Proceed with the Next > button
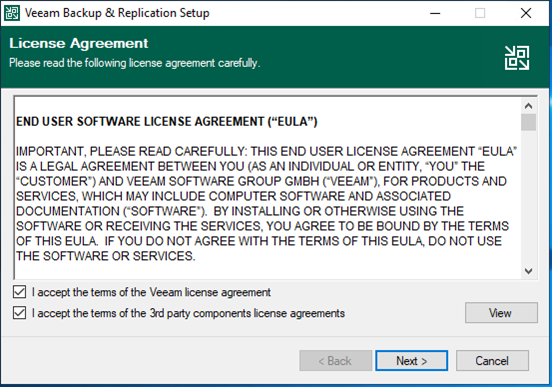Image resolution: width=552 pixels, height=387 pixels. (x=411, y=361)
